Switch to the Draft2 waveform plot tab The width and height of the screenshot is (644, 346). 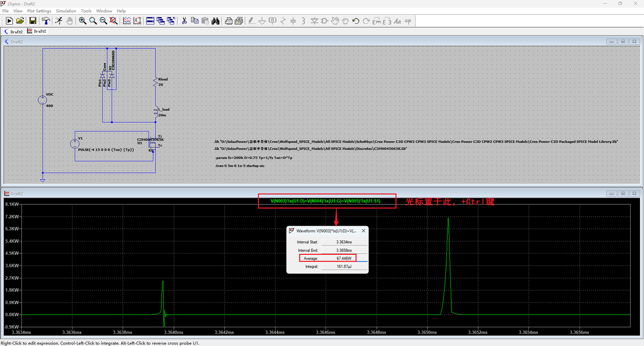pos(37,31)
